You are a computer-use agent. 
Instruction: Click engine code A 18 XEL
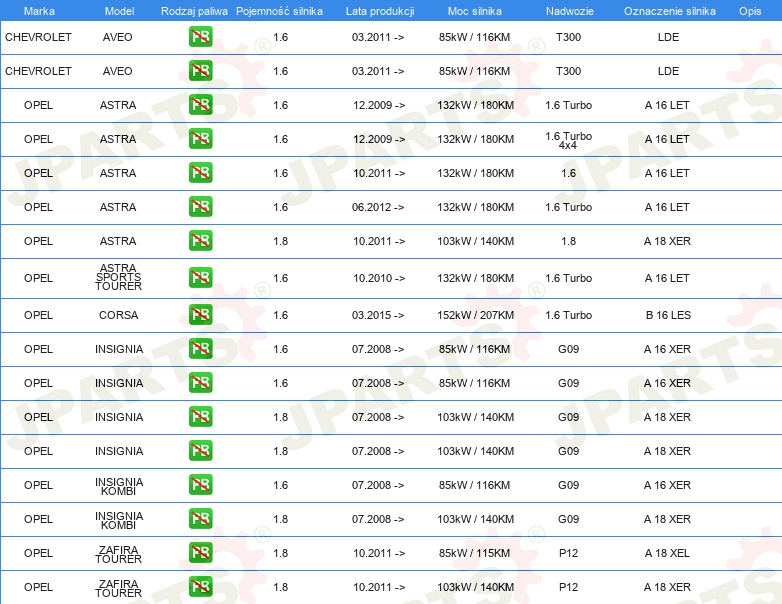(x=667, y=553)
